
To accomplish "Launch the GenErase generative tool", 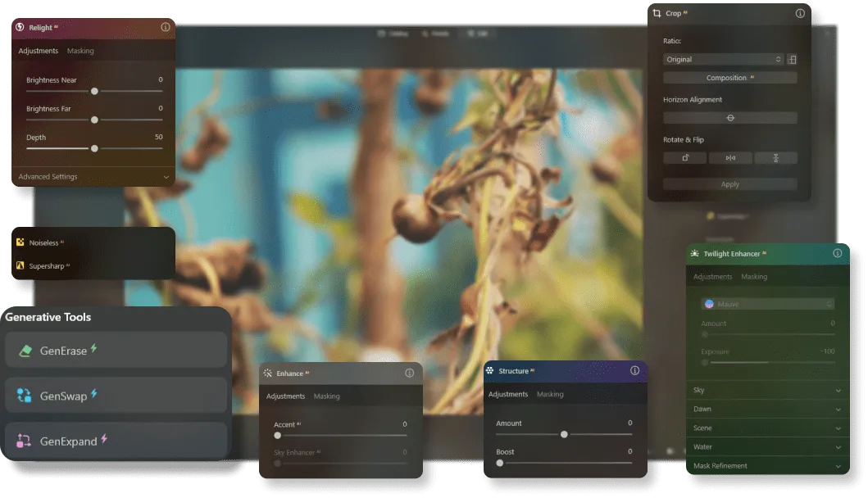I will pyautogui.click(x=116, y=351).
